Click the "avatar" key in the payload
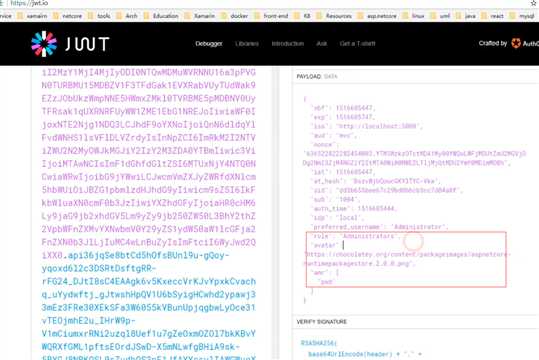Screen dimensions: 539x360 pyautogui.click(x=324, y=245)
